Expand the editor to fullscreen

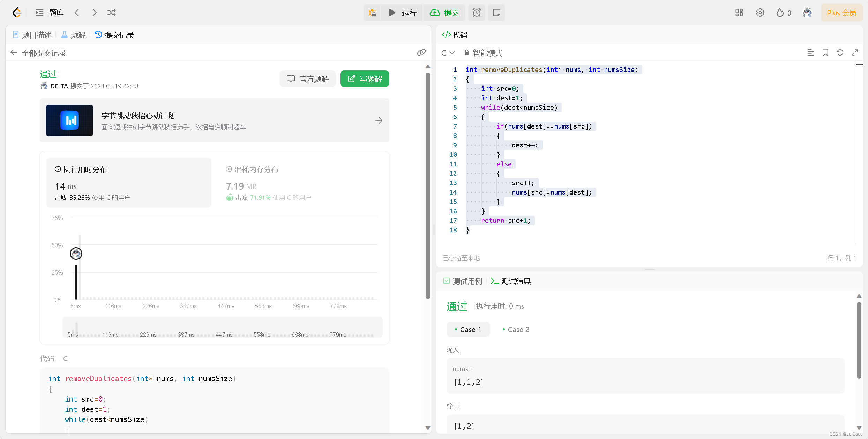[854, 53]
